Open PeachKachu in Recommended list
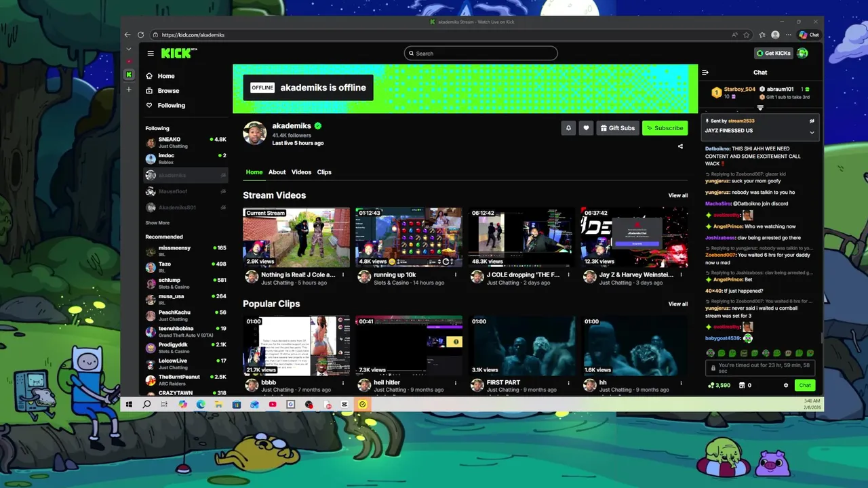The height and width of the screenshot is (488, 868). pyautogui.click(x=186, y=315)
